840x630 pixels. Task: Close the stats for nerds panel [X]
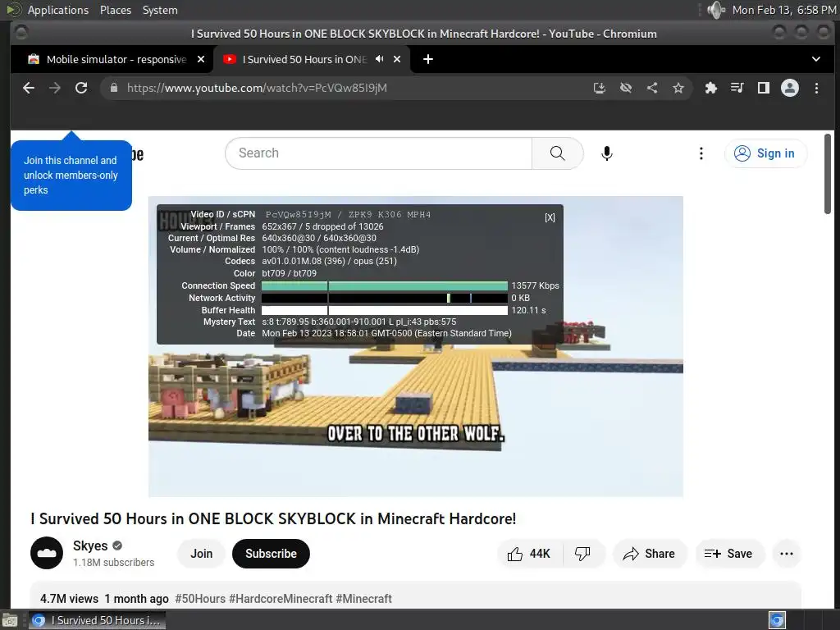550,217
